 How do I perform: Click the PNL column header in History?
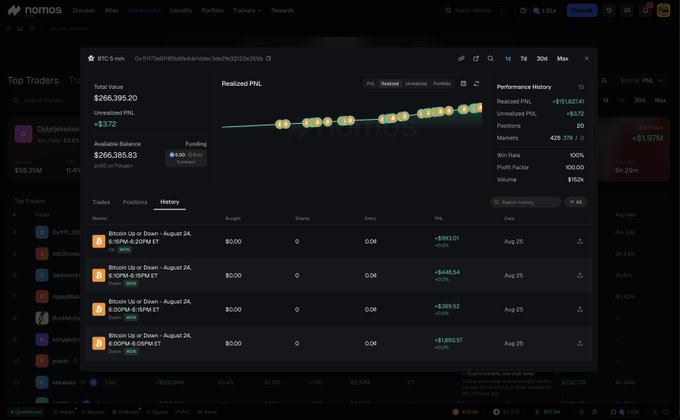click(x=439, y=218)
